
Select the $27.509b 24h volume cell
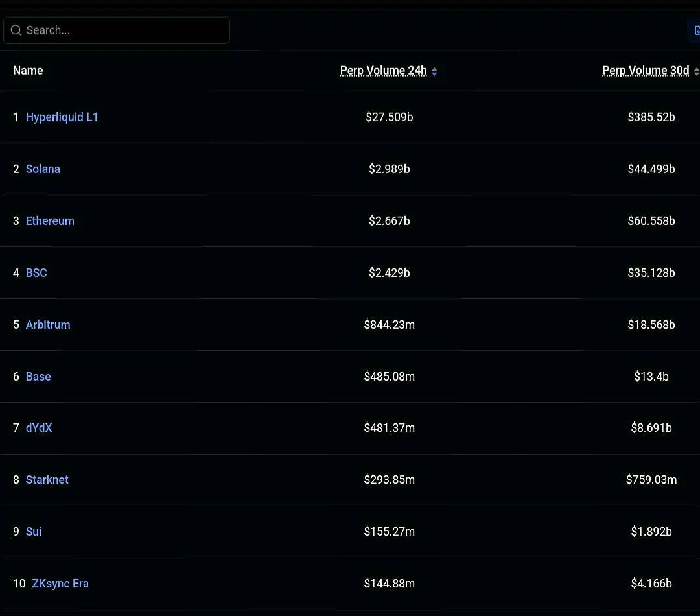click(x=390, y=117)
